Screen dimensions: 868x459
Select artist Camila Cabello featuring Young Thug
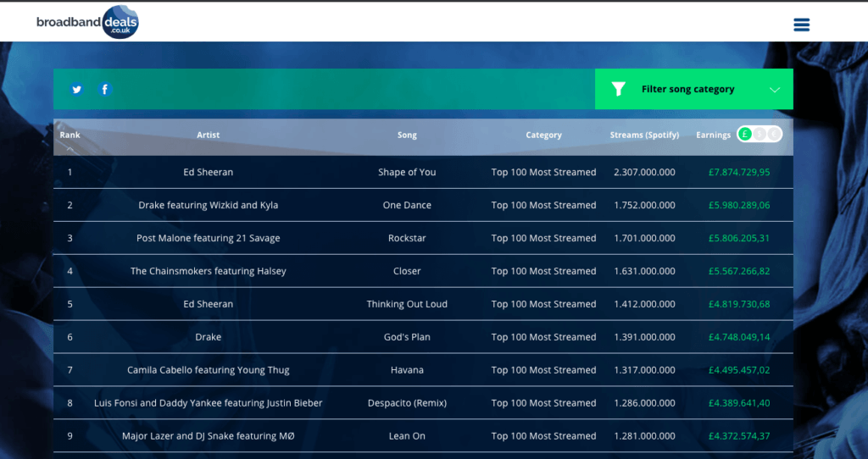pyautogui.click(x=209, y=370)
